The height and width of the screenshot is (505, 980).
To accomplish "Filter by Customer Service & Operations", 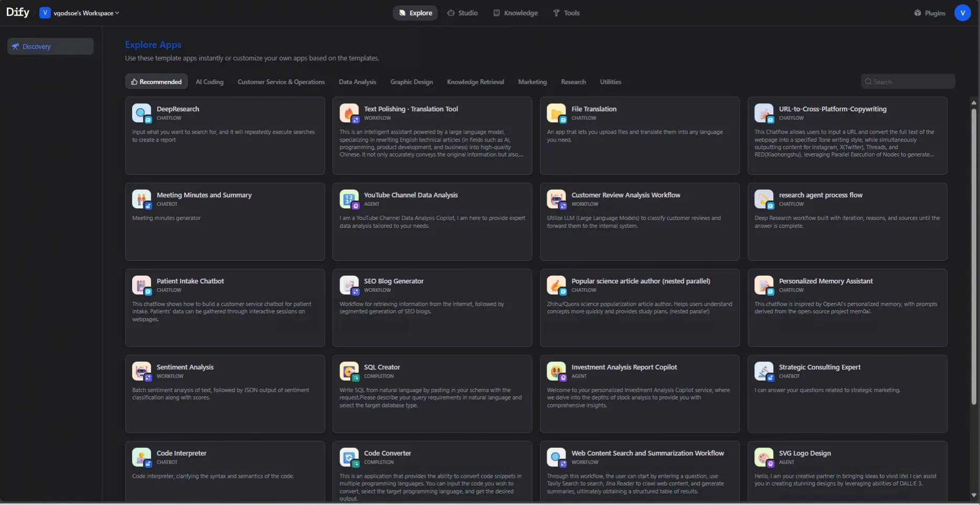I will pos(281,82).
